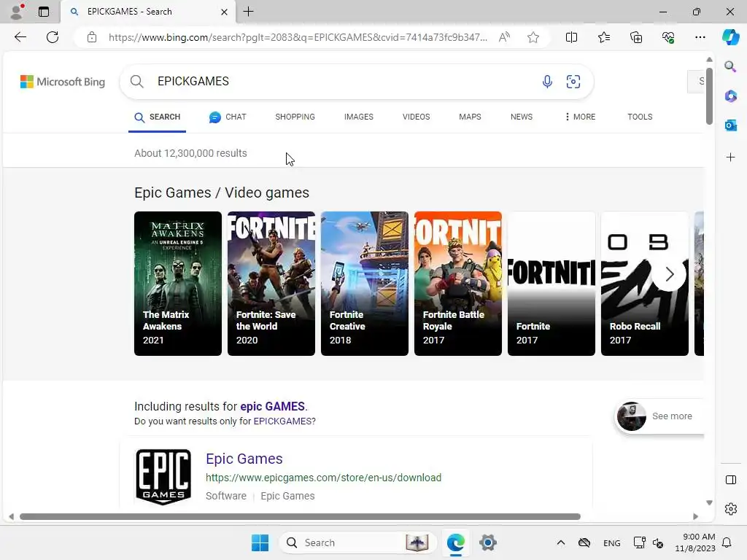Open the Robo Recall game card
Screen dimensions: 747x560
(x=645, y=284)
